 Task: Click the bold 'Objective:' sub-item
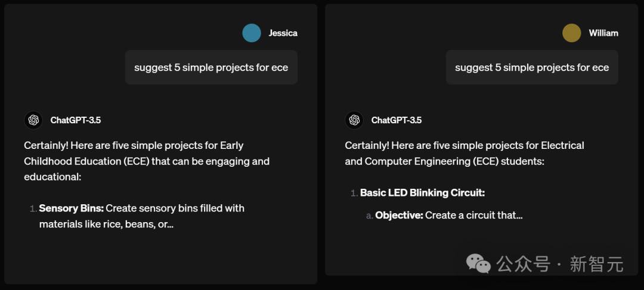coord(399,215)
